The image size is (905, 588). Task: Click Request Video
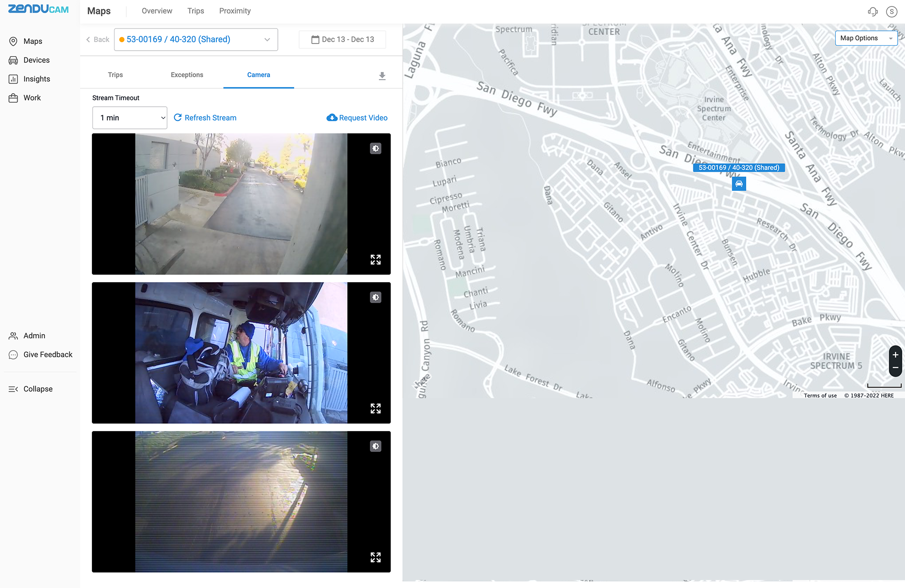pos(357,118)
